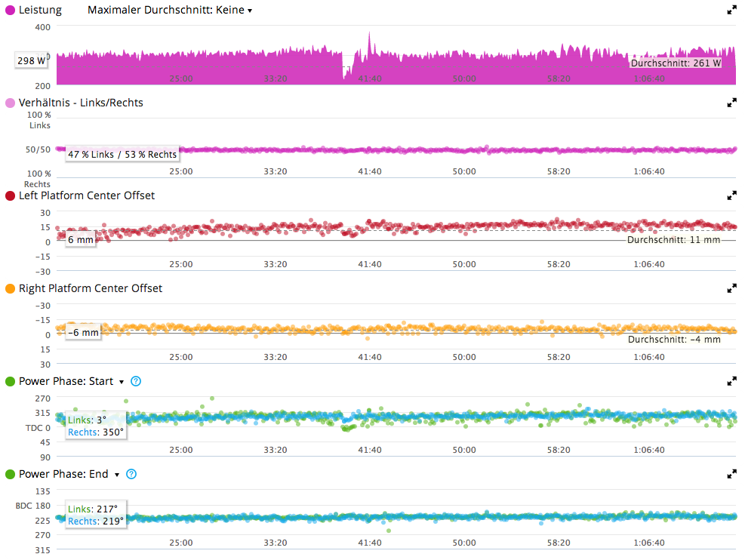Expand the Power Phase: End chart
The height and width of the screenshot is (560, 745).
731,474
